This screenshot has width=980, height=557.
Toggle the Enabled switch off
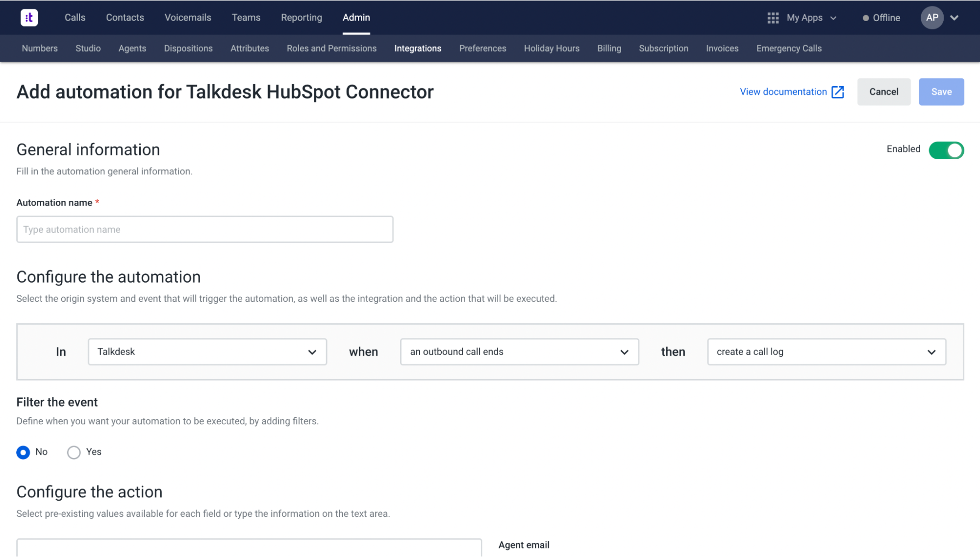[x=946, y=150]
